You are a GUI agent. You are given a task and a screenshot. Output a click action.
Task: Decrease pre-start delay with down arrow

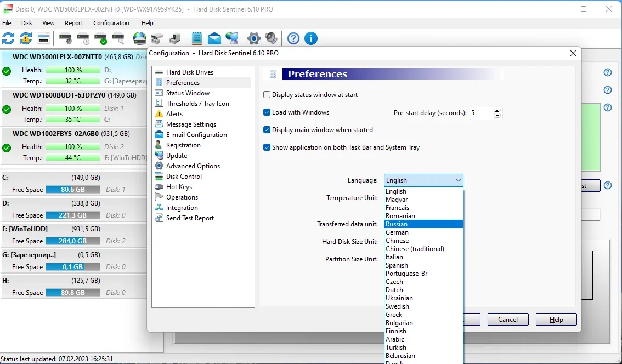click(x=497, y=116)
